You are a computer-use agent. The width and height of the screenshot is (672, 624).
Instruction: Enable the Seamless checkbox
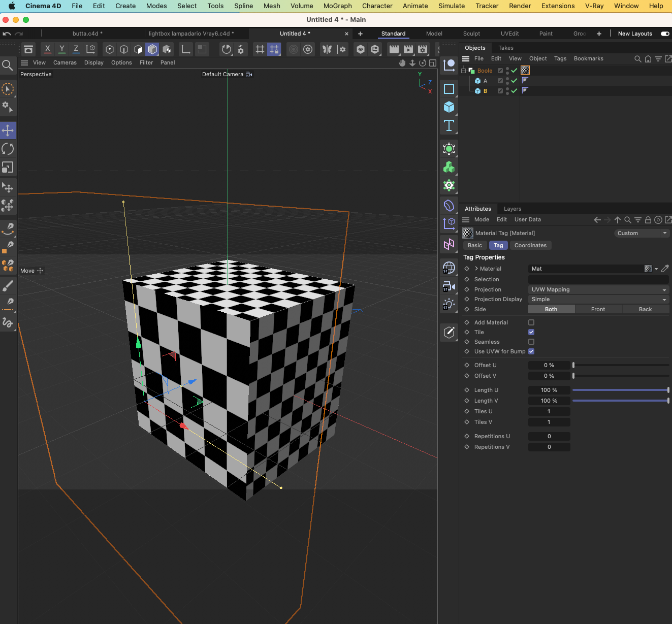point(531,342)
